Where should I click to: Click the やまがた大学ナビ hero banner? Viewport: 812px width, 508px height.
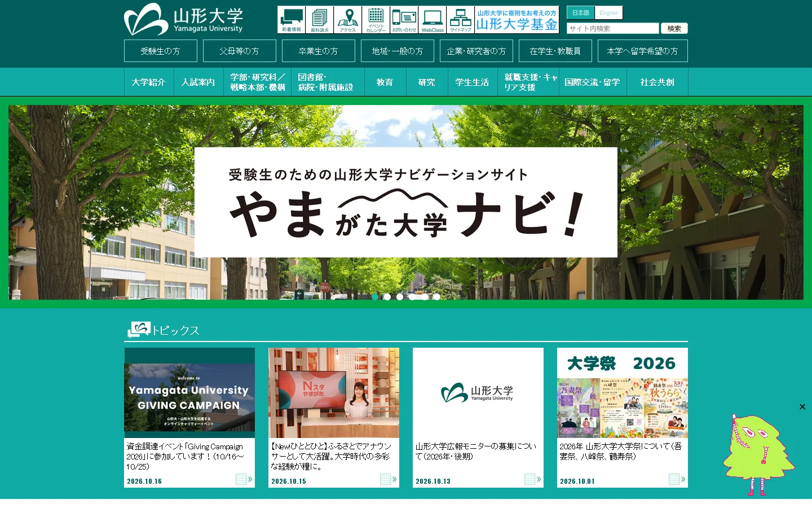click(x=406, y=202)
